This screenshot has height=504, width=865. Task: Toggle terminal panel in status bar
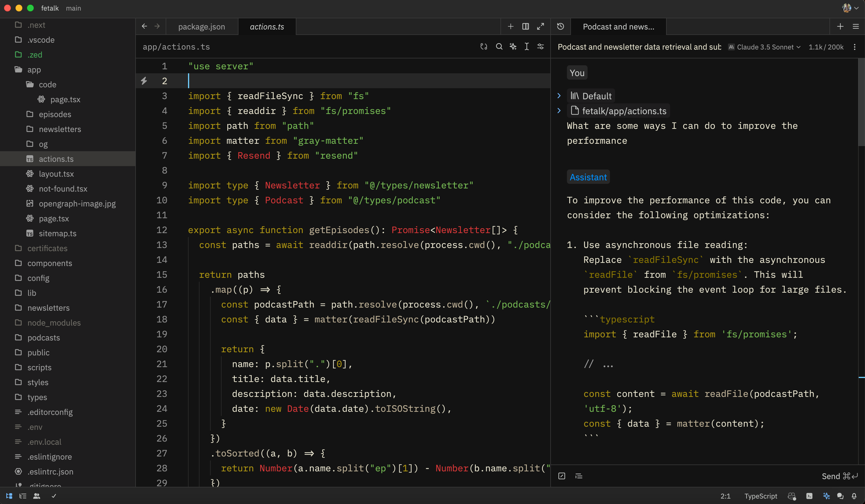pyautogui.click(x=809, y=496)
